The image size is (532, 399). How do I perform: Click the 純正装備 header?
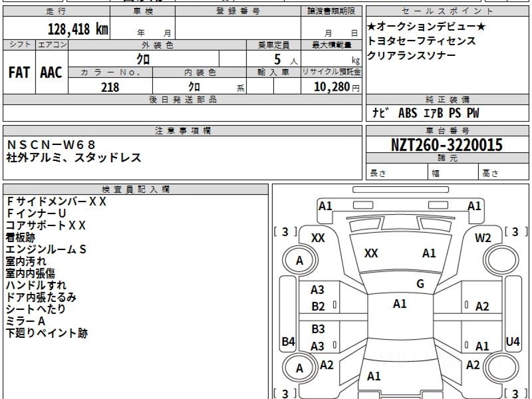447,100
